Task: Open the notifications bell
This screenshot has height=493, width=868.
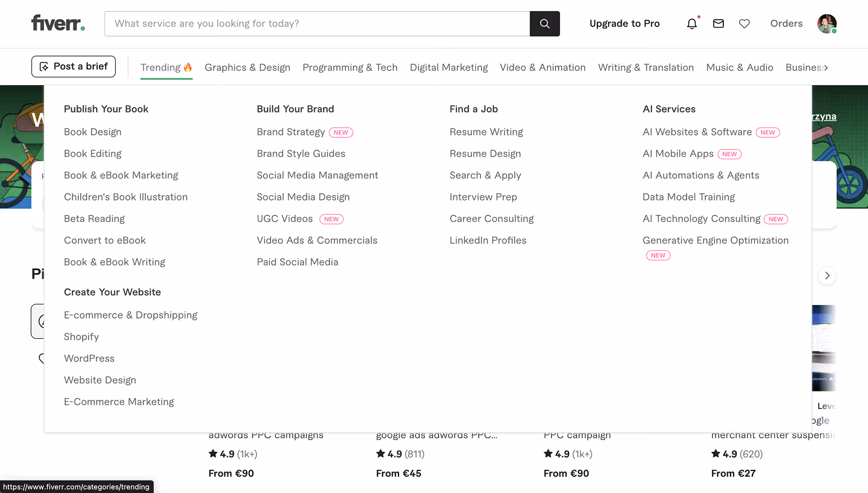Action: tap(692, 24)
